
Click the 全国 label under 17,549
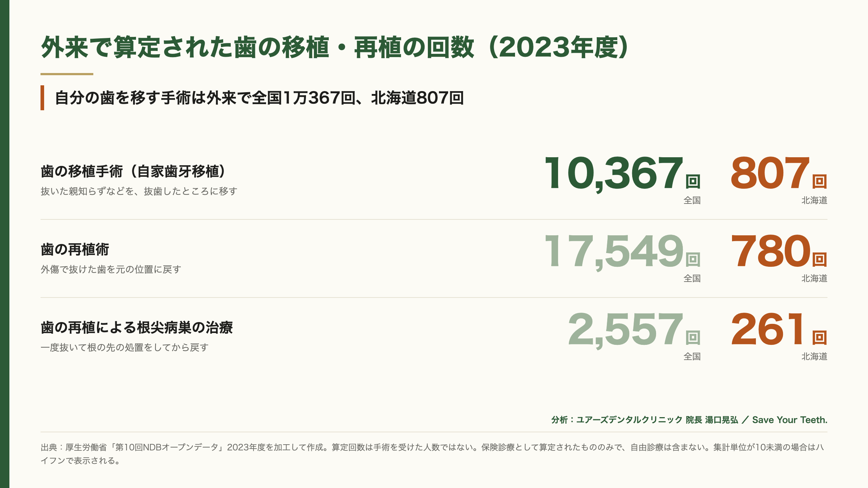tap(692, 278)
